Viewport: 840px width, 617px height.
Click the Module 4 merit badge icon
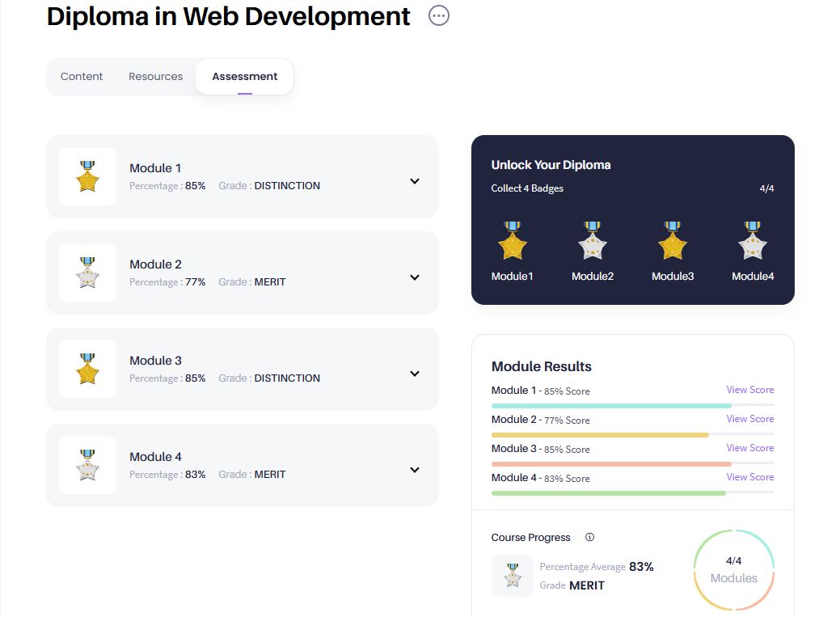pyautogui.click(x=87, y=466)
